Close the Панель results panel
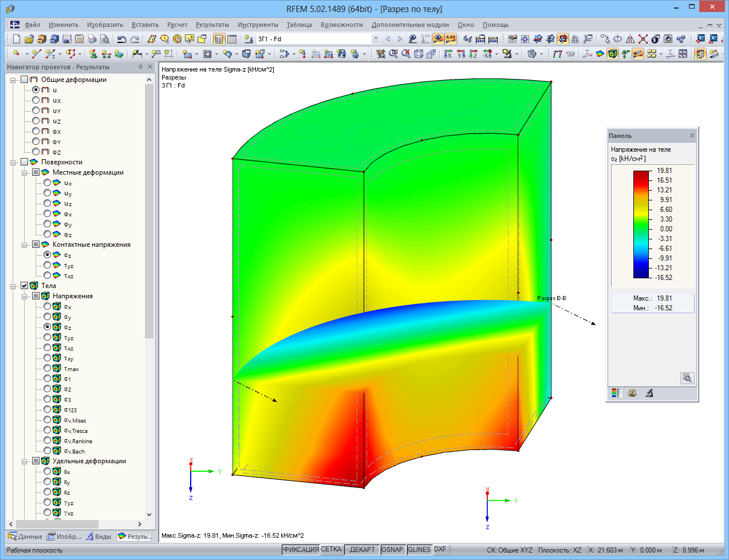The image size is (729, 560). (692, 136)
